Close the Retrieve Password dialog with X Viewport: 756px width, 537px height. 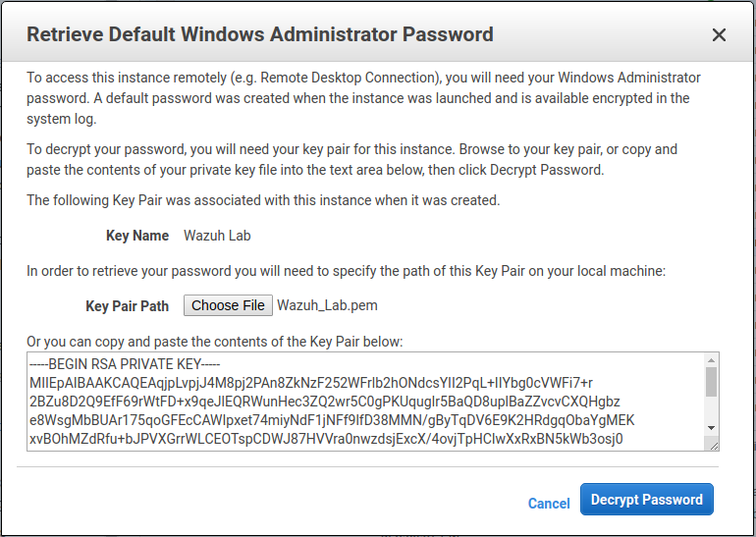coord(719,35)
